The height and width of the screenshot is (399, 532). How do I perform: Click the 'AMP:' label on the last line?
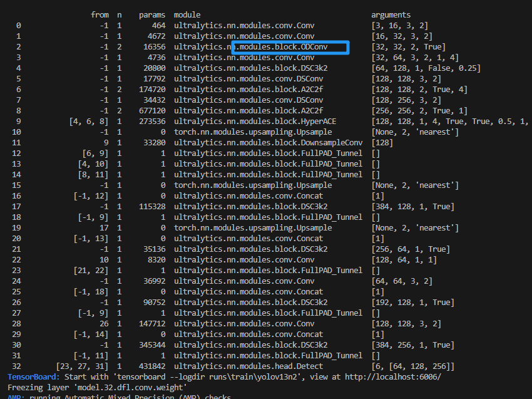click(16, 396)
